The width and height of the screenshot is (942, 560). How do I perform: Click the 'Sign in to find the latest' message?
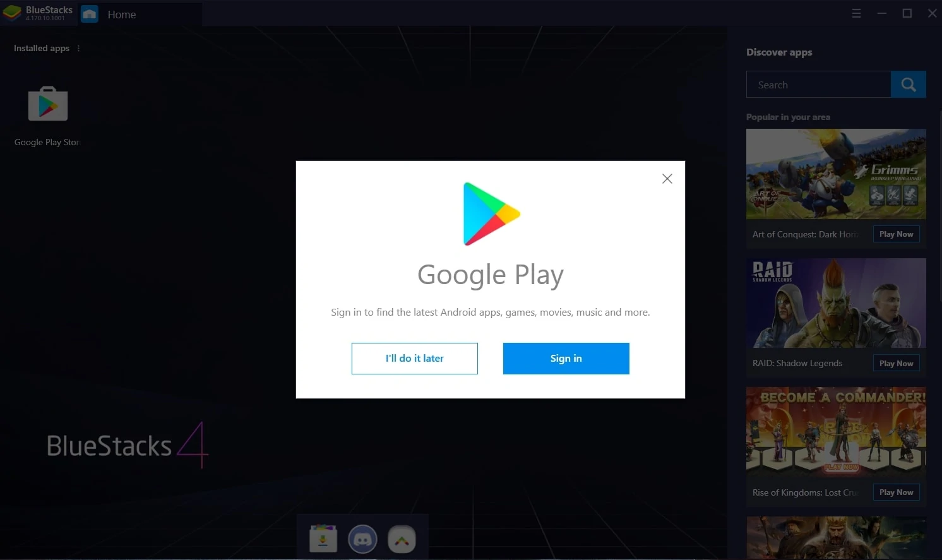click(x=490, y=313)
